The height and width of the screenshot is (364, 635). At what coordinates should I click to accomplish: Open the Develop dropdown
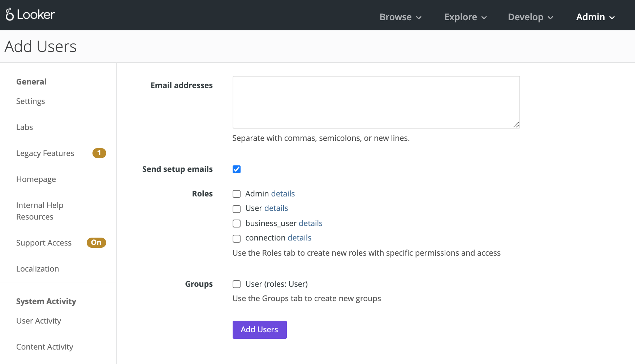pos(531,17)
